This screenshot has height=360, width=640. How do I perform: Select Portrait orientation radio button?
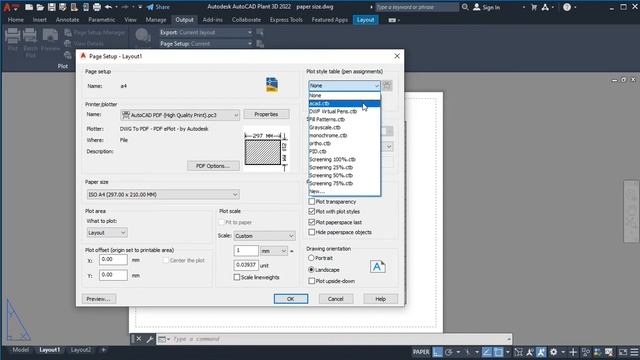click(x=311, y=258)
